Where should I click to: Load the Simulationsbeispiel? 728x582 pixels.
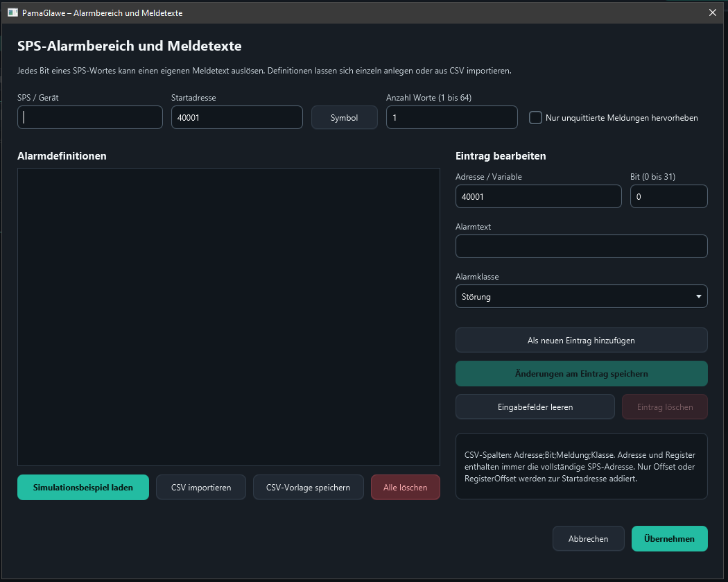83,487
